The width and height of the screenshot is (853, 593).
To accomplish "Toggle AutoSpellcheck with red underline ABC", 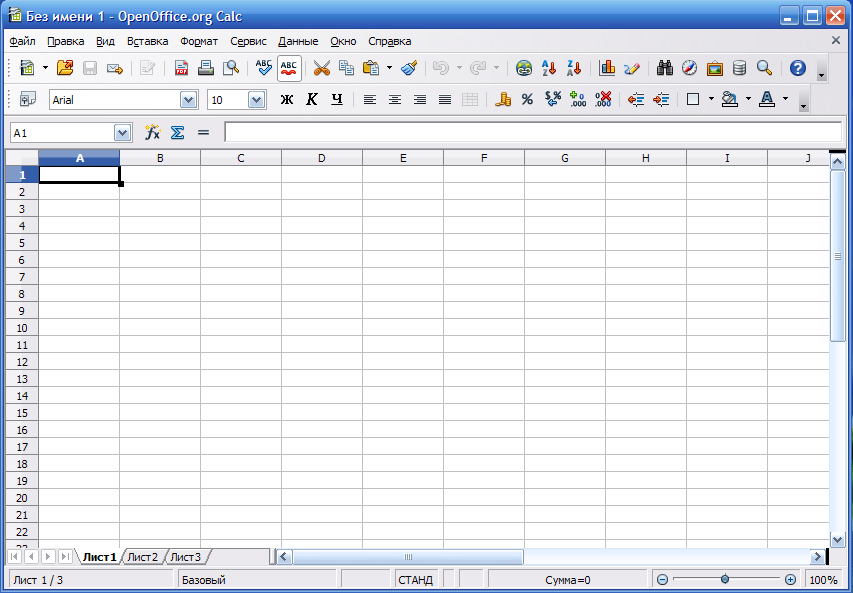I will click(x=289, y=68).
